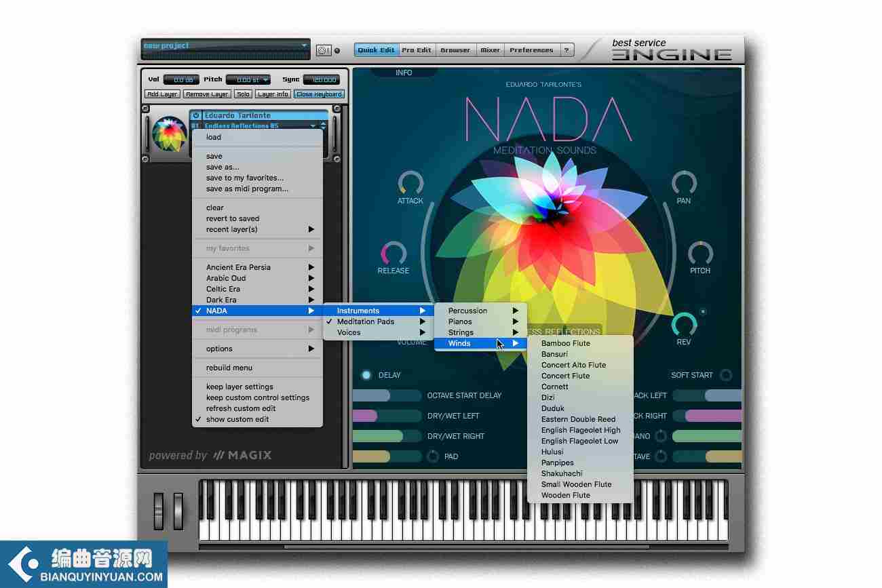
Task: Toggle the SOFT START switch
Action: pos(726,375)
